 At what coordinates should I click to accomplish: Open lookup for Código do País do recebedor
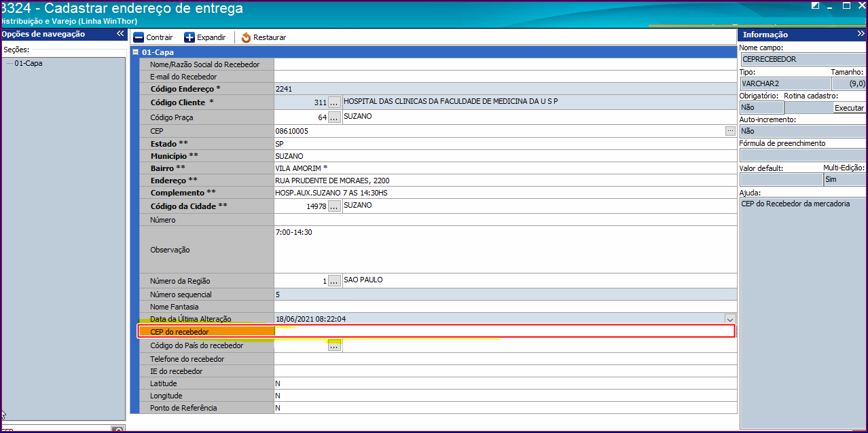pyautogui.click(x=334, y=346)
